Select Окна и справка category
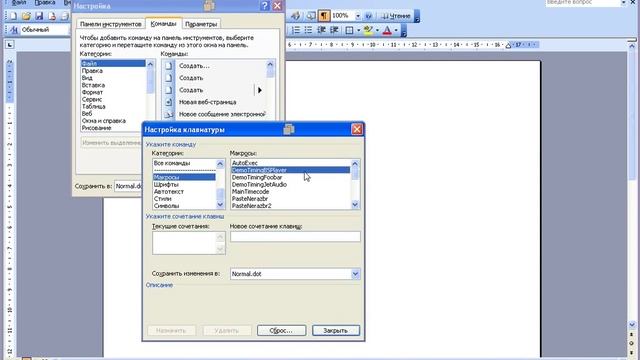This screenshot has height=360, width=640. [113, 120]
